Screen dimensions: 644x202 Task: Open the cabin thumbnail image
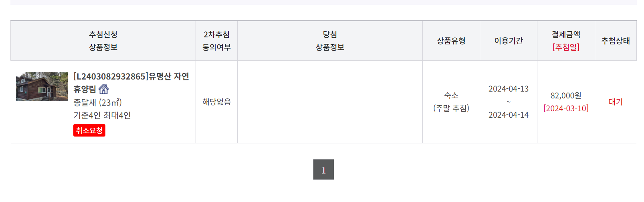(x=42, y=86)
